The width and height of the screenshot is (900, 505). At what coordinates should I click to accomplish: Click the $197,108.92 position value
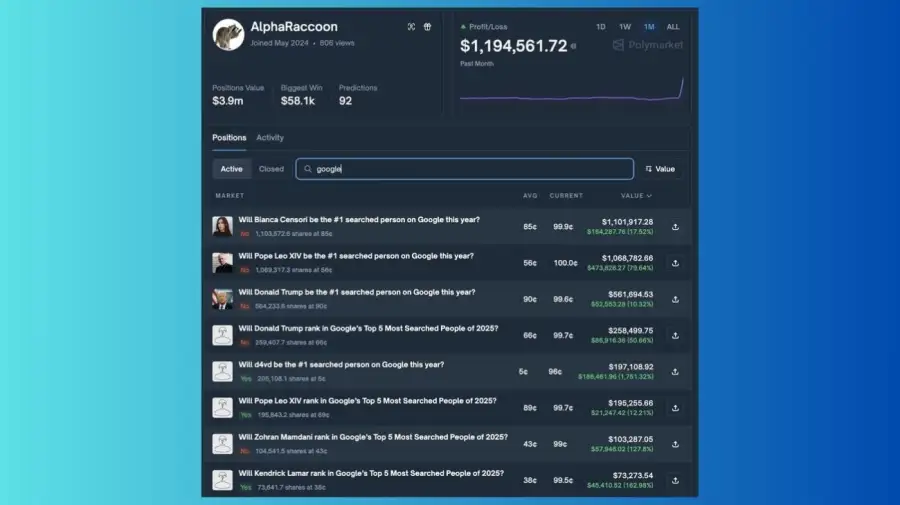click(631, 367)
